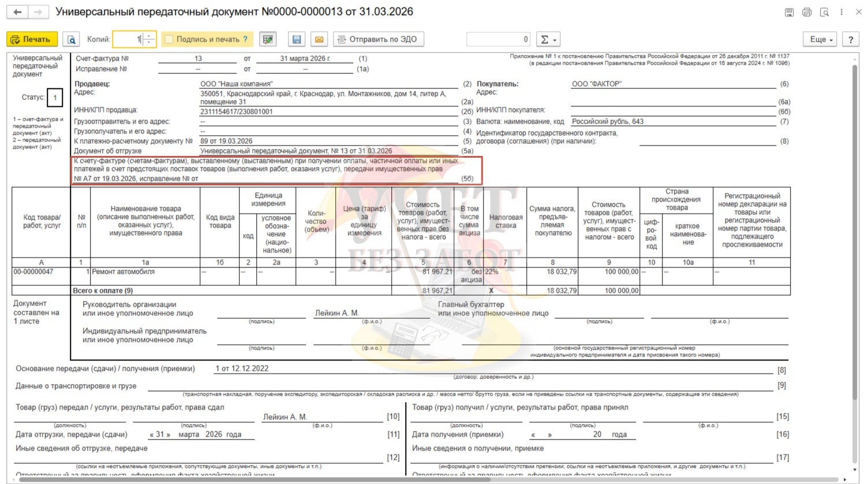Increase copies count with up arrow
The width and height of the screenshot is (868, 484).
click(149, 36)
